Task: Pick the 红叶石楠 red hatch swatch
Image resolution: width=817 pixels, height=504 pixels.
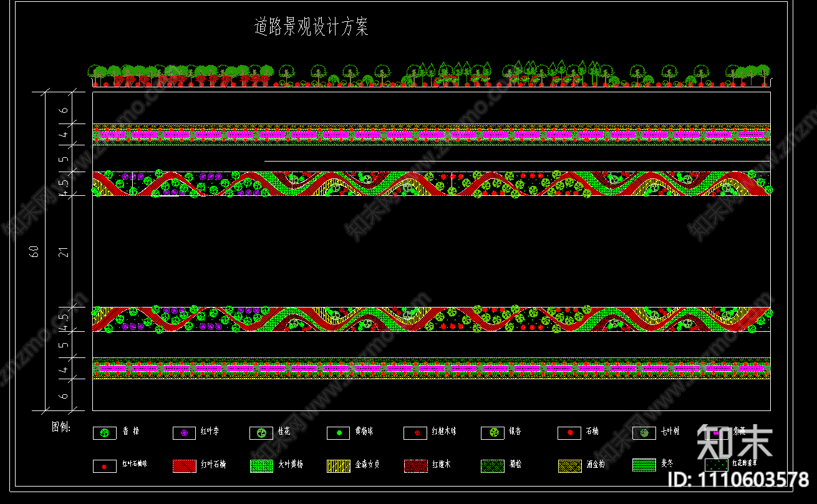Action: [x=184, y=465]
